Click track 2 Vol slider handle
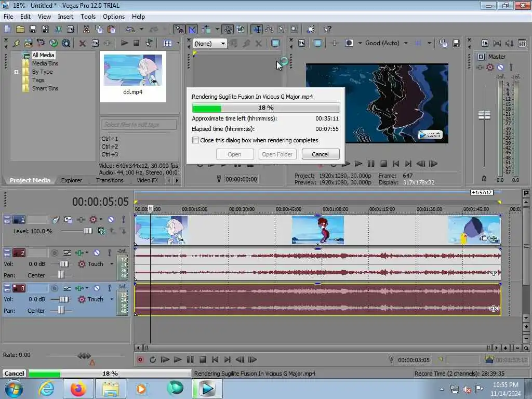532x399 pixels. [64, 264]
